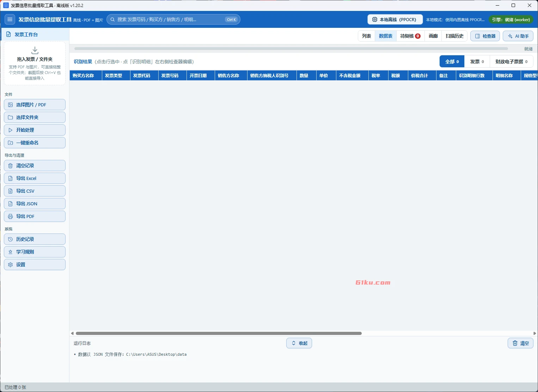
Task: Click the 引擎: 就绪 (worker) status badge
Action: (x=511, y=20)
